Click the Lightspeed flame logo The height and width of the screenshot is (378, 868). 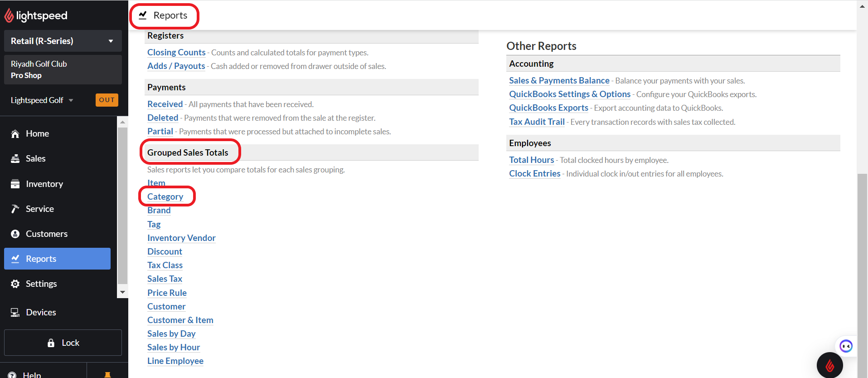tap(9, 15)
